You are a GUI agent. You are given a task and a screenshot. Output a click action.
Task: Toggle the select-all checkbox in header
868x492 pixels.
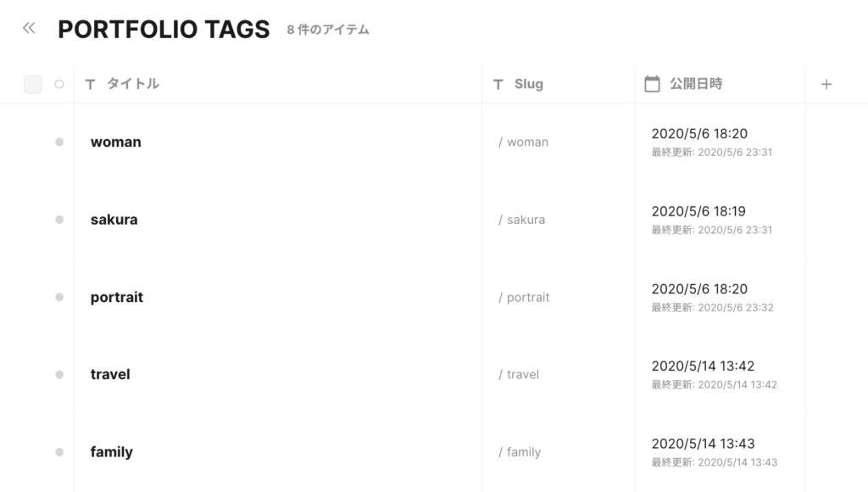coord(33,84)
